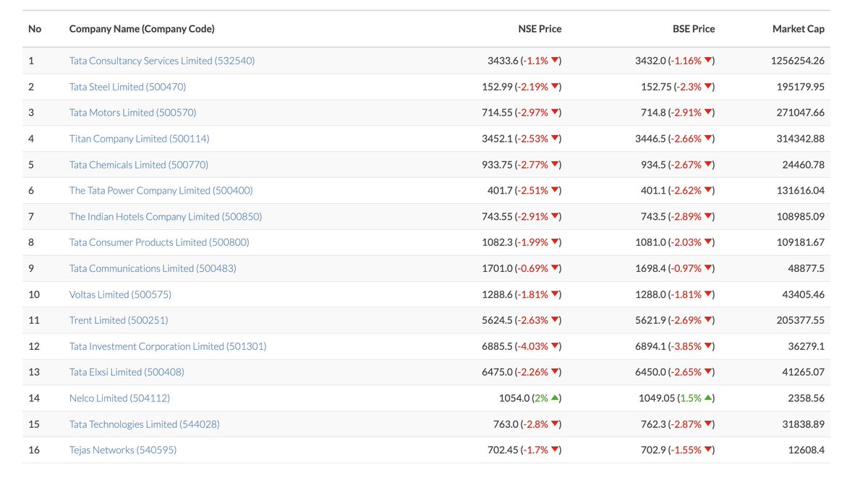
Task: Click red down arrow in Tata Steel NSE price
Action: [x=555, y=87]
